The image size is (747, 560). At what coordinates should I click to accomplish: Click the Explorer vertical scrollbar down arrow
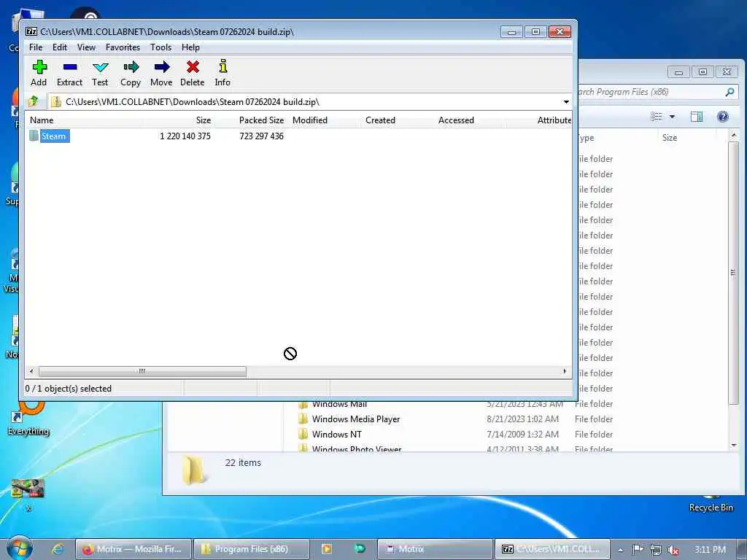[x=734, y=446]
